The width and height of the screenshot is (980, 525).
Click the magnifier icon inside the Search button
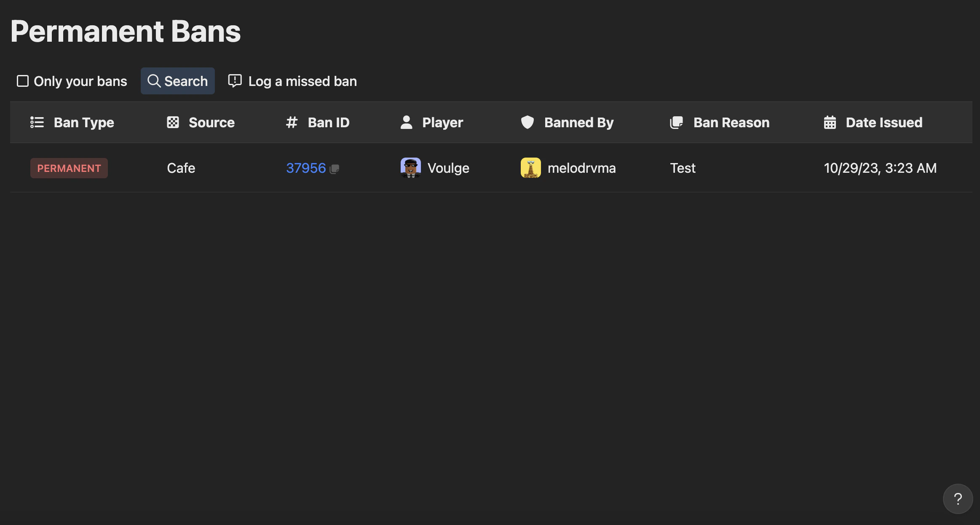(153, 81)
